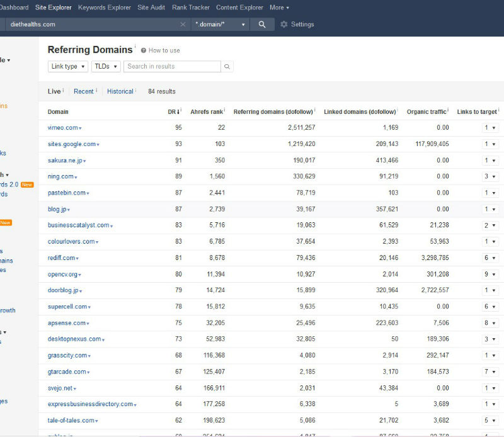Click the info icon next to Ahrefs rank

pyautogui.click(x=225, y=111)
